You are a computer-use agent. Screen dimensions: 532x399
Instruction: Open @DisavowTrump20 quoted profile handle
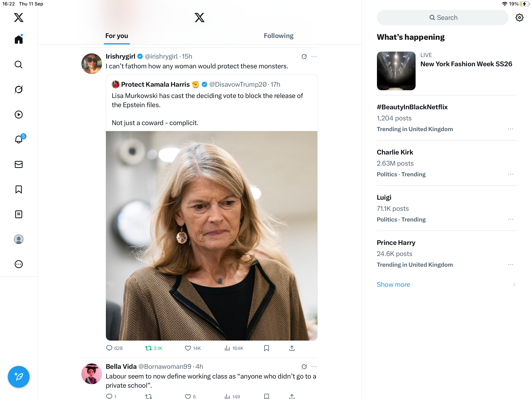238,85
